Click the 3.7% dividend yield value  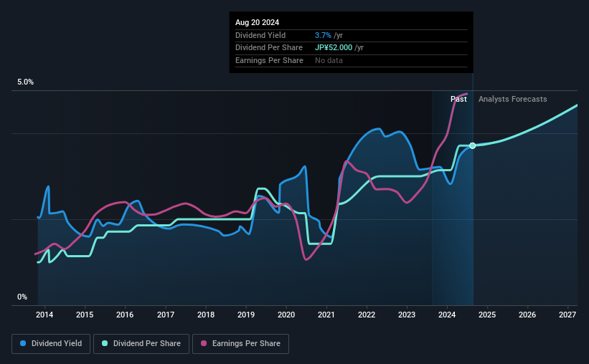pyautogui.click(x=323, y=35)
